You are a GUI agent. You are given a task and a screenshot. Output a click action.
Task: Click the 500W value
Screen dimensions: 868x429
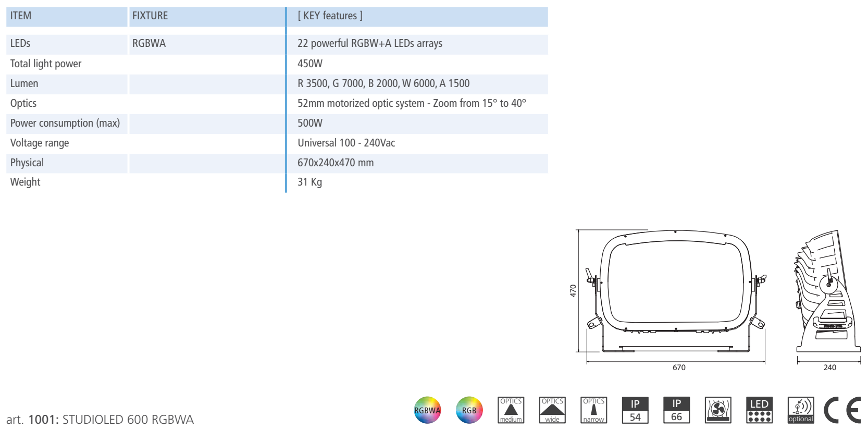(x=310, y=123)
